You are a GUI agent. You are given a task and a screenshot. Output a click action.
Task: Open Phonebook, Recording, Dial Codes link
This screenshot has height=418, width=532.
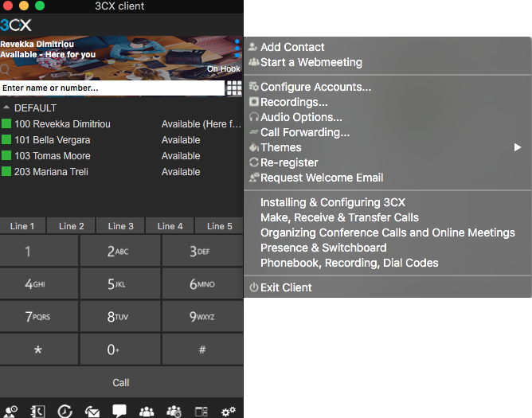pyautogui.click(x=350, y=263)
